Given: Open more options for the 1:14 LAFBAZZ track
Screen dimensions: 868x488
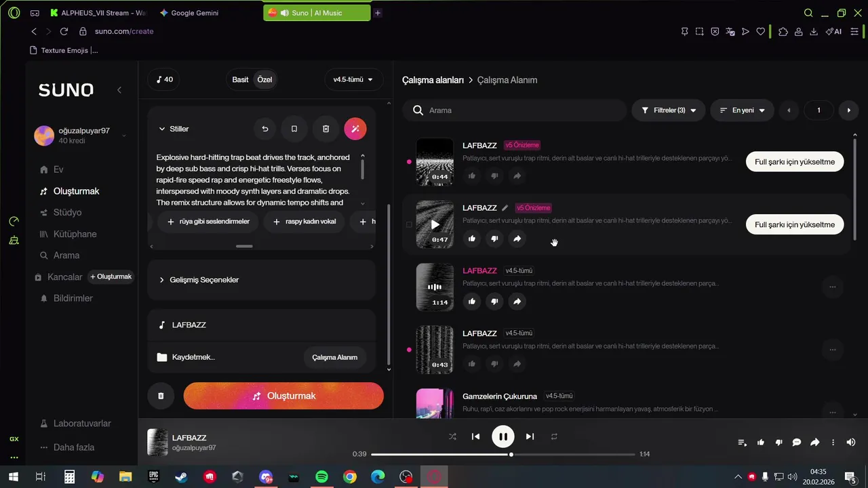Looking at the screenshot, I should (x=833, y=287).
